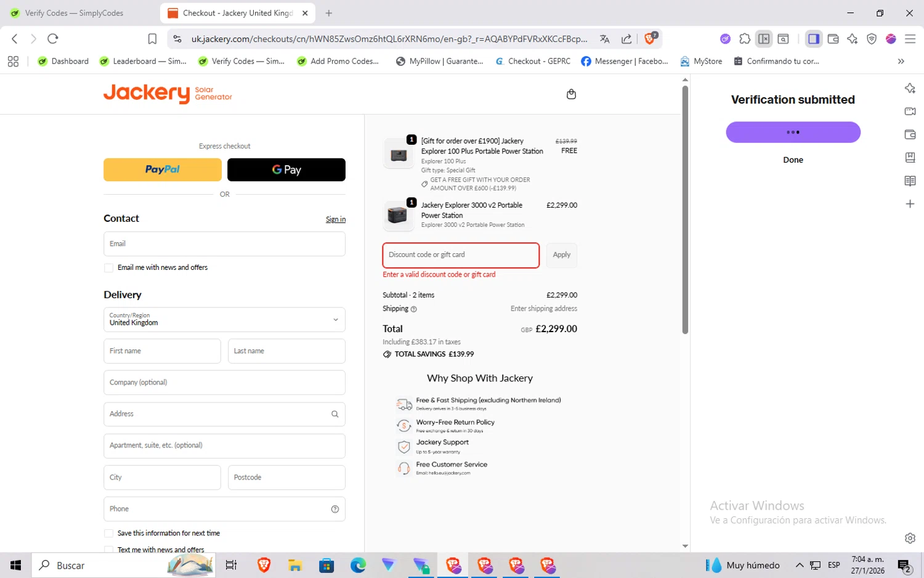Focus the discount code input field

[x=461, y=255]
